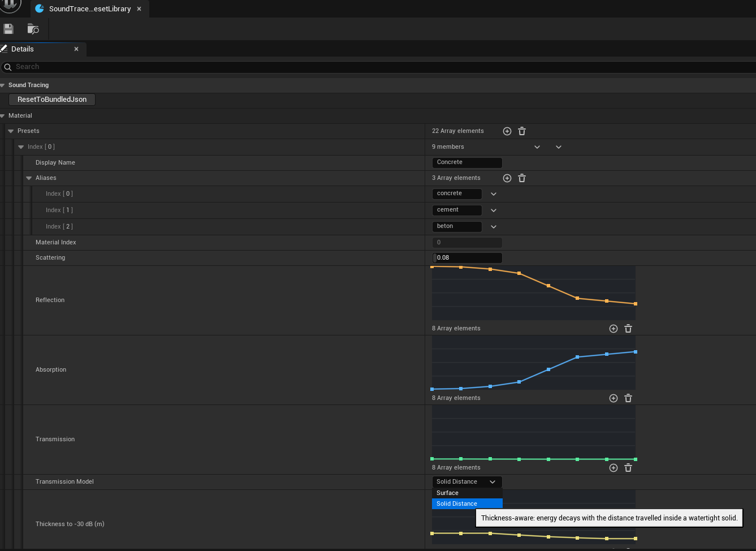Image resolution: width=756 pixels, height=551 pixels.
Task: Open second chevron beside 9 members
Action: click(x=559, y=147)
